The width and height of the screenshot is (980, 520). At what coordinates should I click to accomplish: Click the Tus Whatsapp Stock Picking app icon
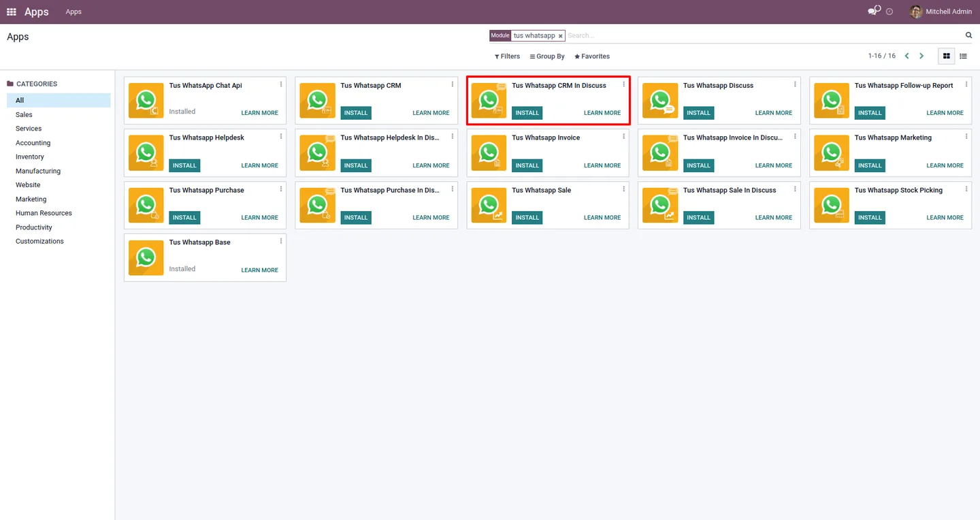click(x=832, y=206)
